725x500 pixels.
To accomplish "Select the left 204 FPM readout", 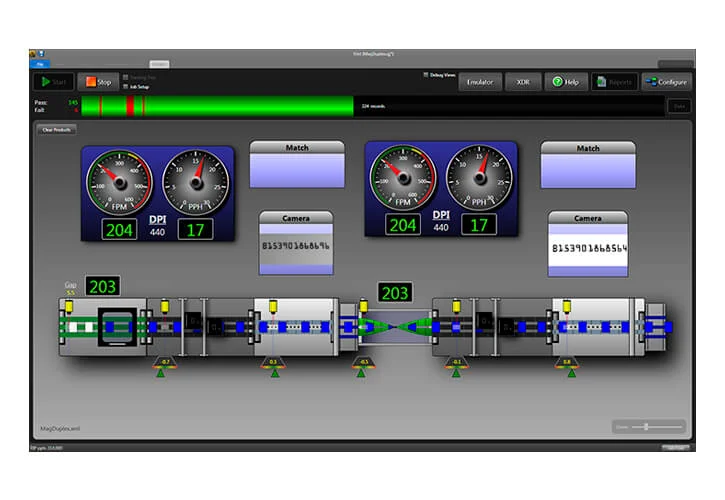I will (119, 230).
